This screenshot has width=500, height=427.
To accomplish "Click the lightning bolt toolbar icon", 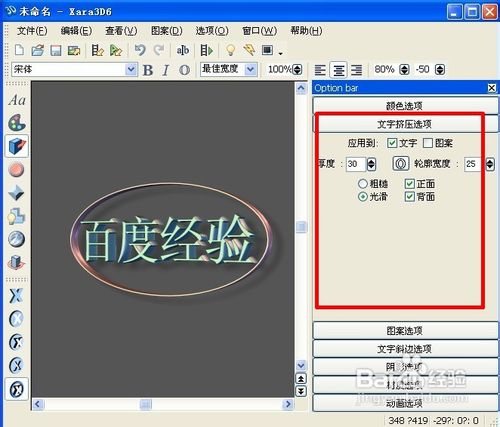I will tap(249, 50).
